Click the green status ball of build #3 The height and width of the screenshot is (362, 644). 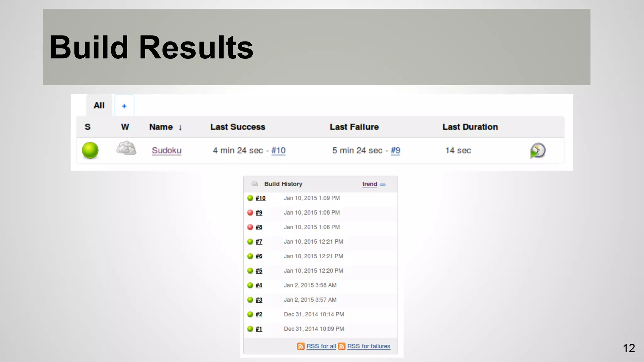pos(250,300)
